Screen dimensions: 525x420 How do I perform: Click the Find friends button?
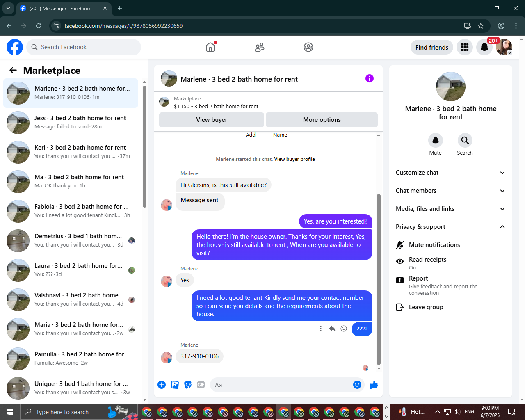coord(432,47)
